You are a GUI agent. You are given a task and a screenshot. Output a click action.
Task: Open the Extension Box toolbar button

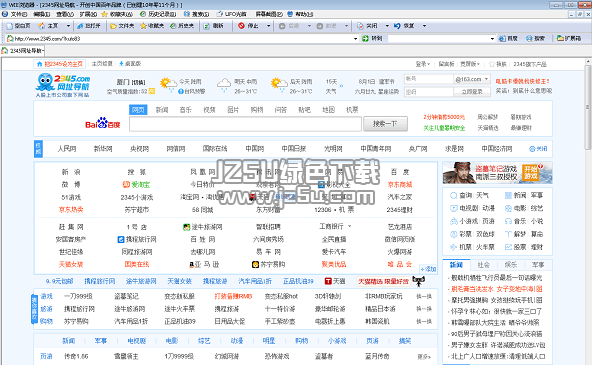pos(569,39)
